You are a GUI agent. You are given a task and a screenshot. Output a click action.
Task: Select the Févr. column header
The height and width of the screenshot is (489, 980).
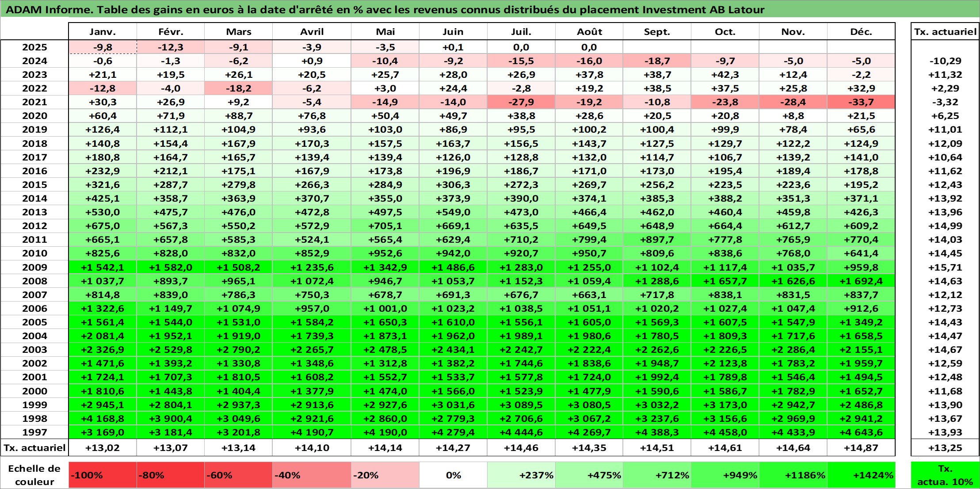[x=171, y=31]
